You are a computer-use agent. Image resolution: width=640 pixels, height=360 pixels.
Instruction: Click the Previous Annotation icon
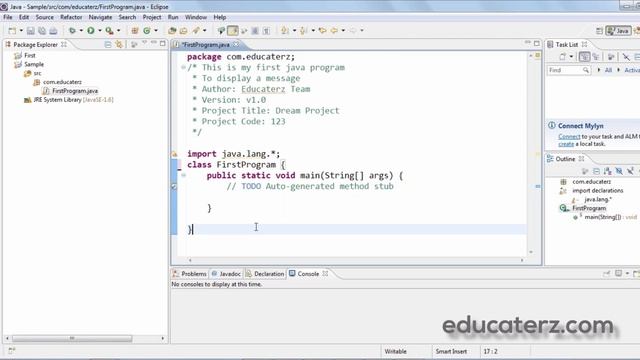(x=304, y=31)
